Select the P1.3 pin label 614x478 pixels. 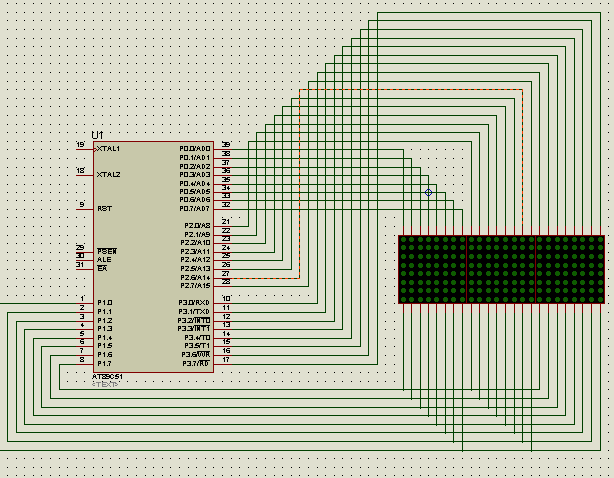(x=105, y=329)
